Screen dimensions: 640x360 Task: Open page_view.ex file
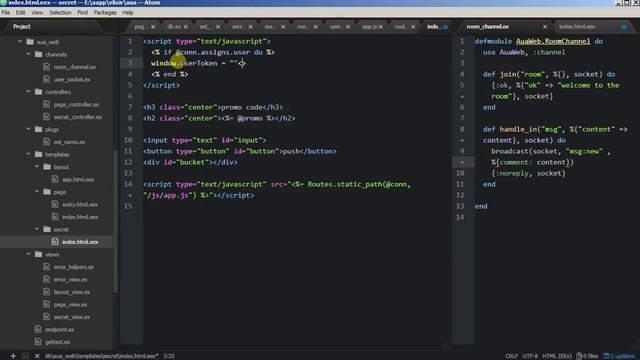(x=70, y=304)
